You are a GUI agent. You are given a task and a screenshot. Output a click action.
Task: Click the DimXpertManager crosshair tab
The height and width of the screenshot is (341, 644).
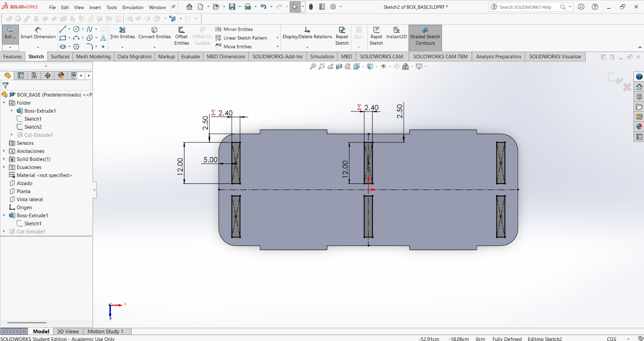[47, 76]
